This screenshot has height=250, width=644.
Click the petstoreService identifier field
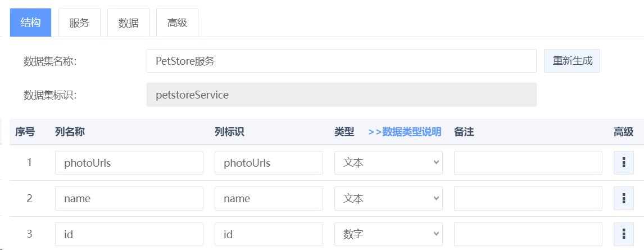click(341, 95)
